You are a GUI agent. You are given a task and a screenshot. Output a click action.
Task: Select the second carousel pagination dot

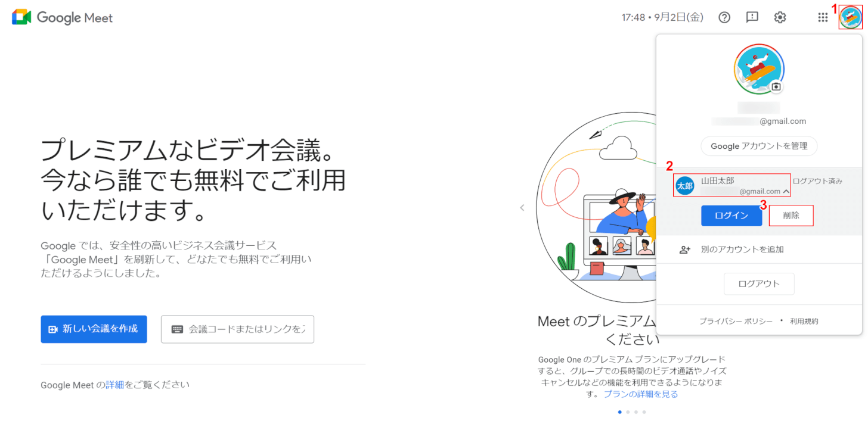(x=628, y=412)
